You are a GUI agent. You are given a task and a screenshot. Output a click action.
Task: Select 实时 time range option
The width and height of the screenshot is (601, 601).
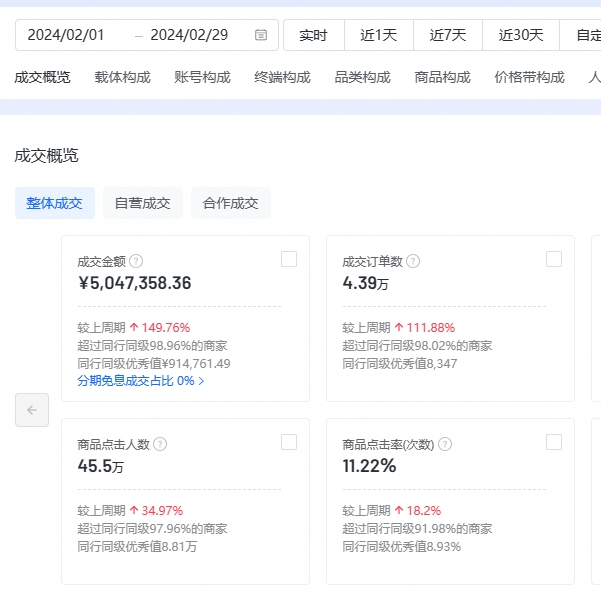313,35
